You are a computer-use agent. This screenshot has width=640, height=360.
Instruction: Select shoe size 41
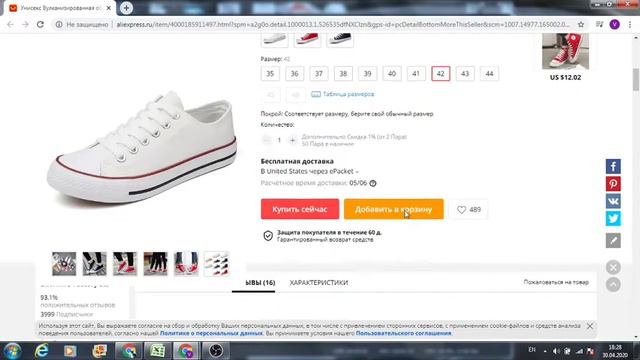point(416,74)
